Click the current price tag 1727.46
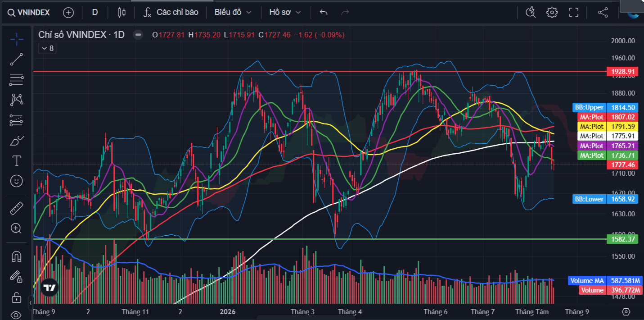 pos(622,165)
